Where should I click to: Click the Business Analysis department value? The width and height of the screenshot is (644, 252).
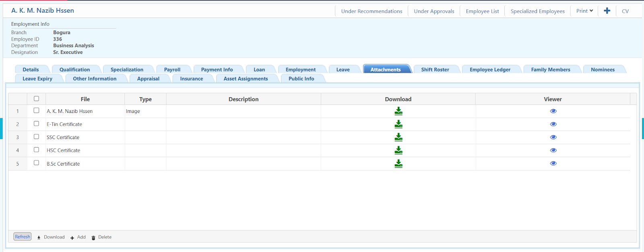coord(74,46)
